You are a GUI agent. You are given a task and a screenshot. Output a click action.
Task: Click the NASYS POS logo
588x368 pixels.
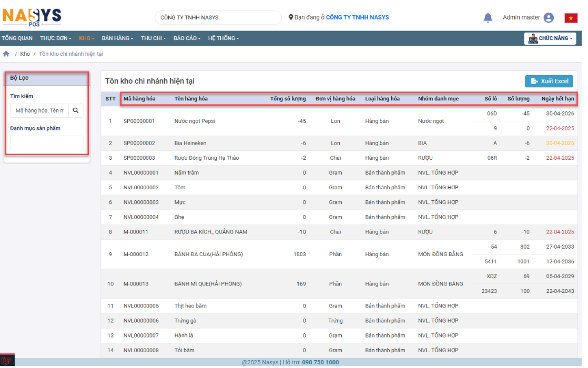pos(32,16)
